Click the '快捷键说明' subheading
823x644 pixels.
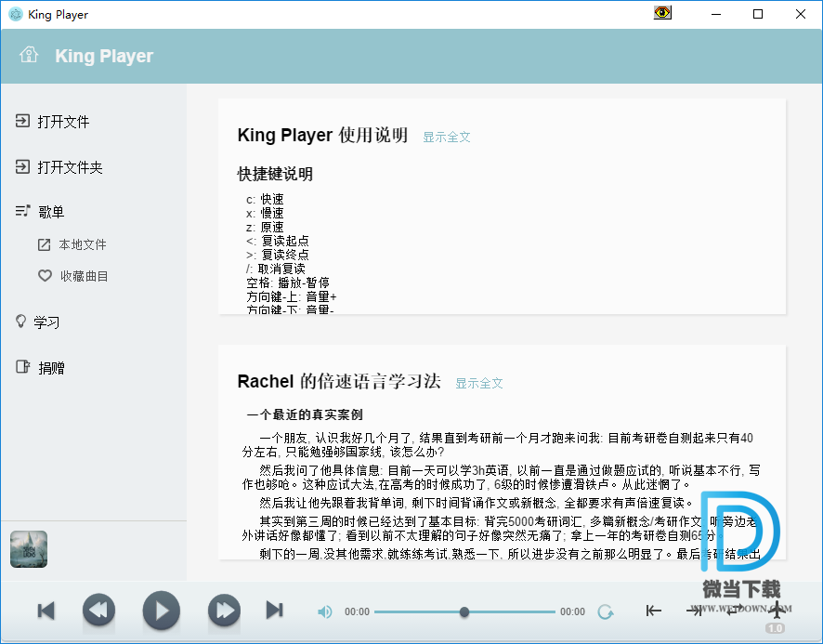275,174
